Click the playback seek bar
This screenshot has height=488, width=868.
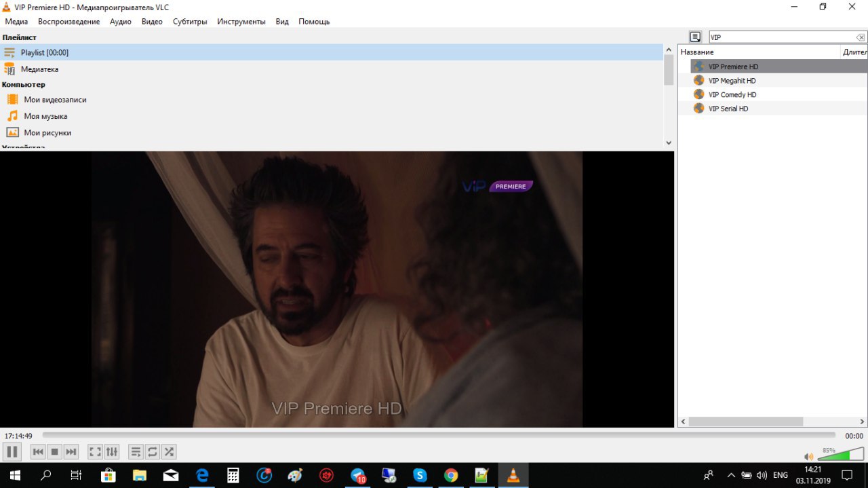tap(439, 435)
